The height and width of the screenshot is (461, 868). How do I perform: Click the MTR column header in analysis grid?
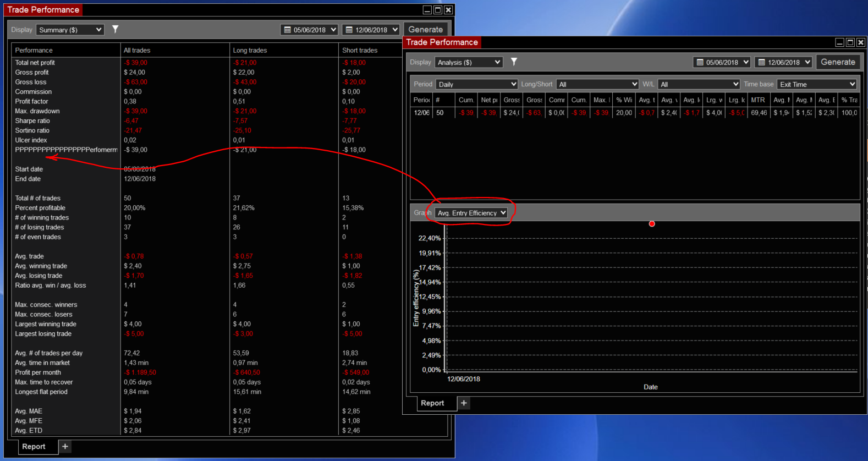tap(758, 100)
